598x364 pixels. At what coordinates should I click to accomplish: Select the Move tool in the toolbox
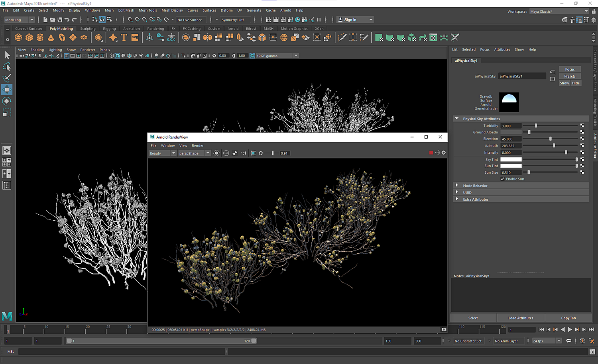(x=7, y=90)
